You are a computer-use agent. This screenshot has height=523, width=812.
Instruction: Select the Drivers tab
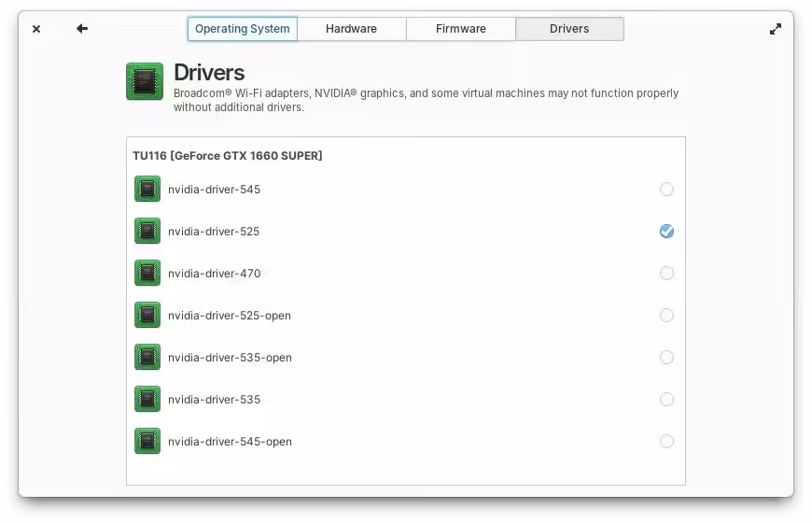click(x=568, y=29)
